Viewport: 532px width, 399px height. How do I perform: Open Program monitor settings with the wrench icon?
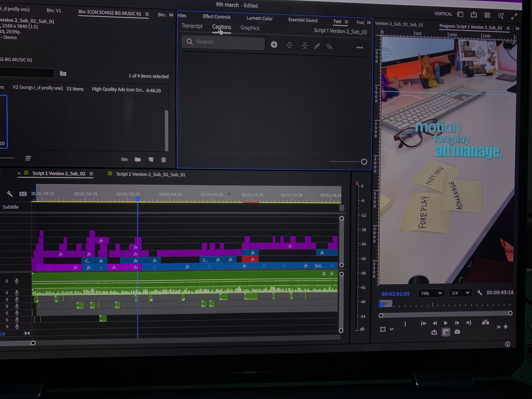point(479,293)
